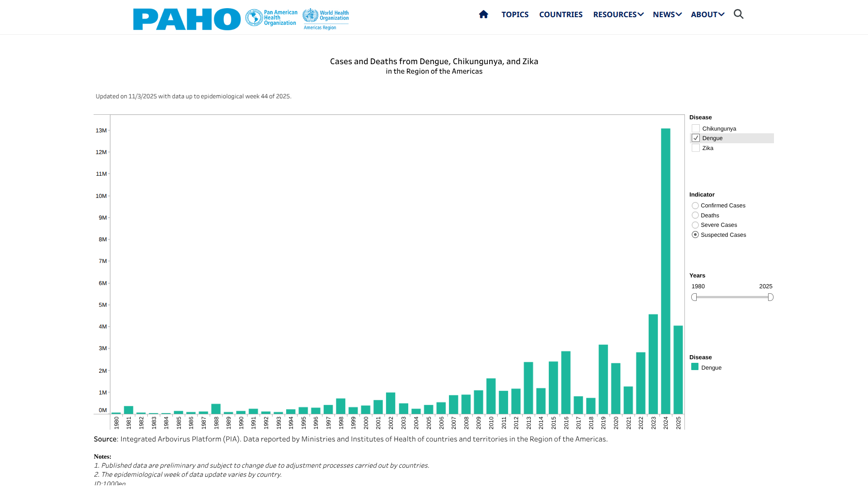Expand the NEWS dropdown menu
This screenshot has width=868, height=488.
[667, 14]
